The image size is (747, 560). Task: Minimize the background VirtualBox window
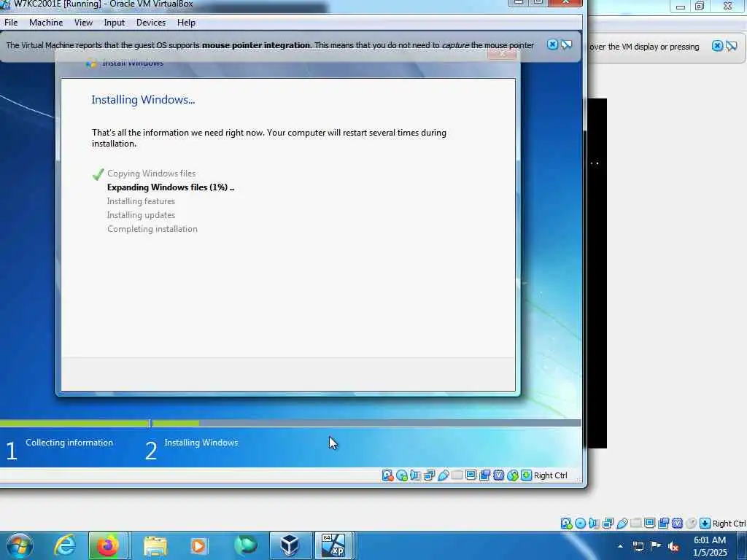[x=681, y=6]
